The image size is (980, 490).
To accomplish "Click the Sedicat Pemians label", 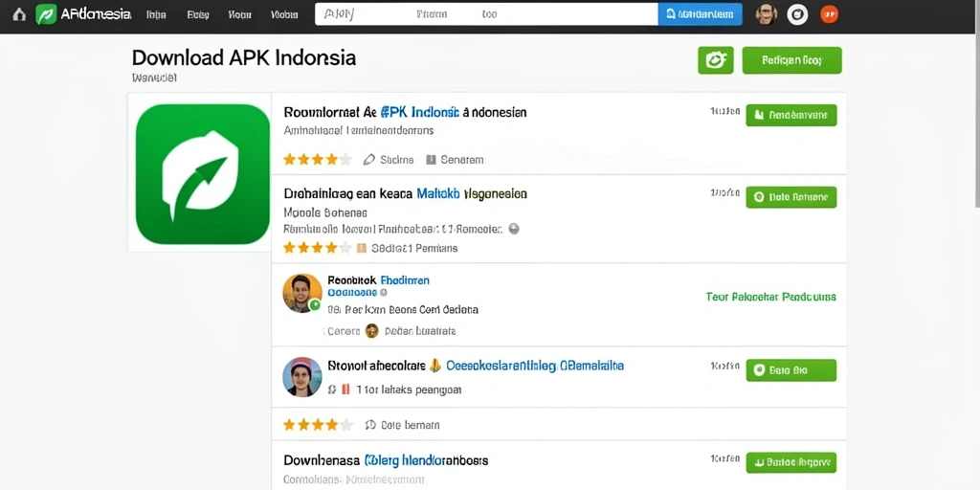I will pos(414,248).
